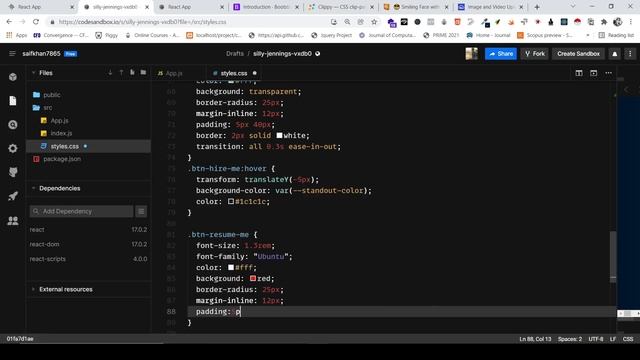Open a new browser tab with the plus
The height and width of the screenshot is (360, 640).
click(537, 7)
